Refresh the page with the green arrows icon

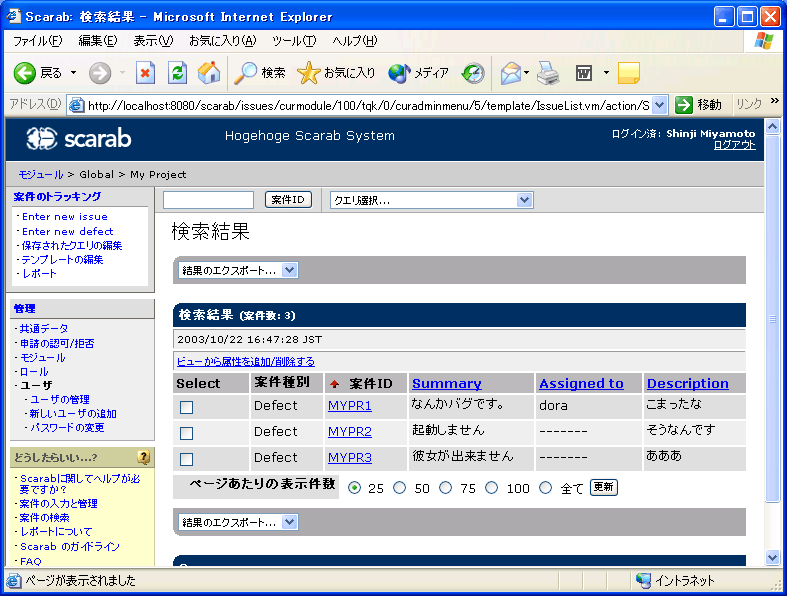coord(177,73)
